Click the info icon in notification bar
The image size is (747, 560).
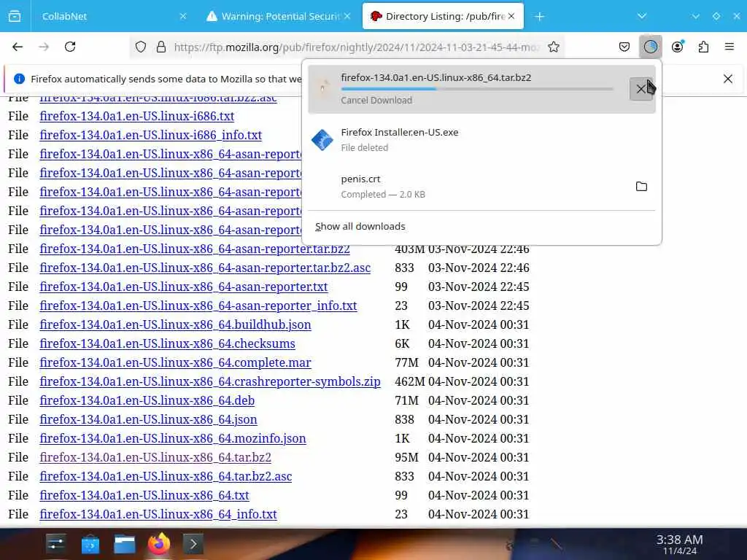[x=20, y=79]
